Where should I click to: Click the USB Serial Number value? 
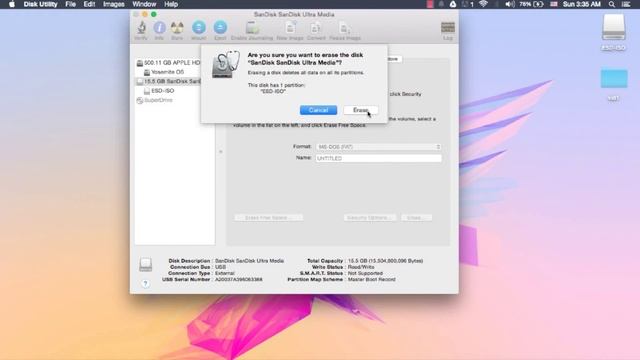(239, 279)
